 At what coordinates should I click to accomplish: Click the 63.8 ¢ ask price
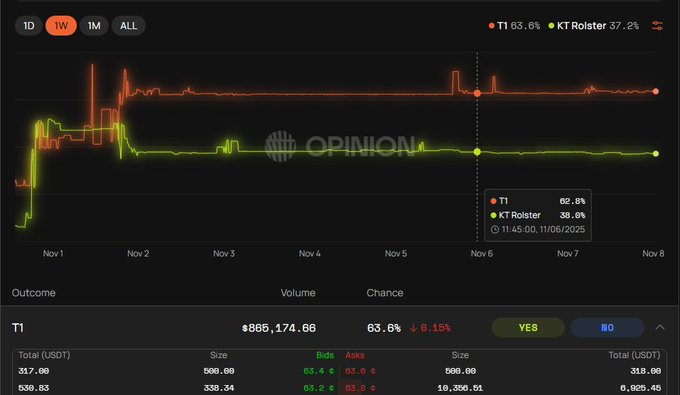click(360, 388)
